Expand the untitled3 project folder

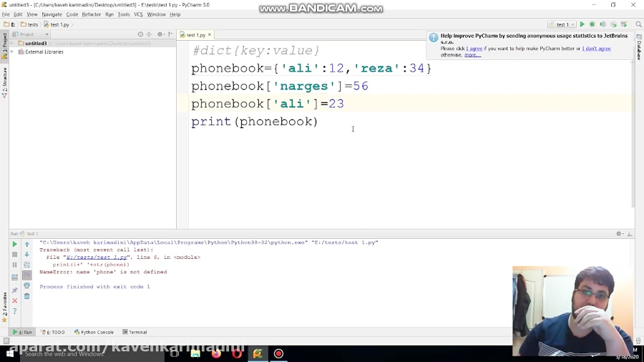tap(13, 44)
